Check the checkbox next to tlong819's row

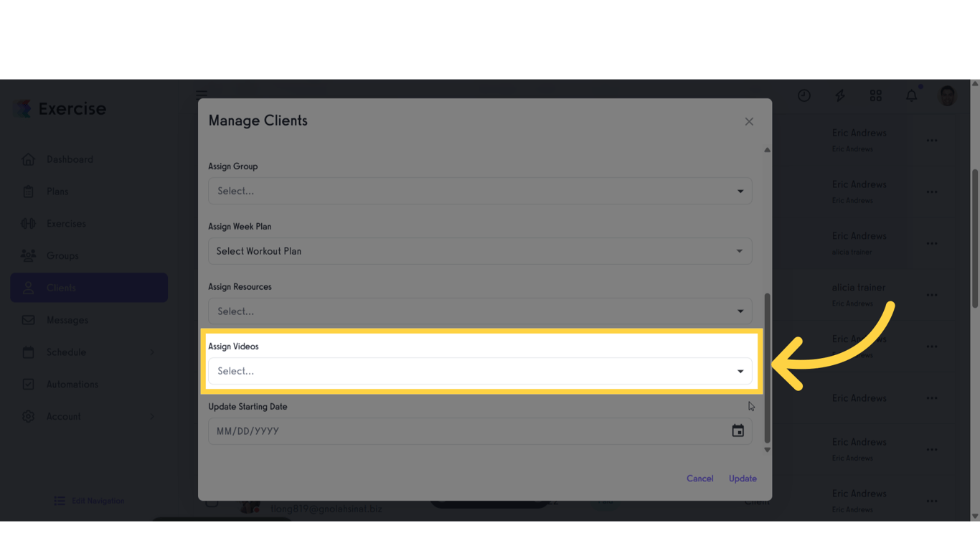211,502
